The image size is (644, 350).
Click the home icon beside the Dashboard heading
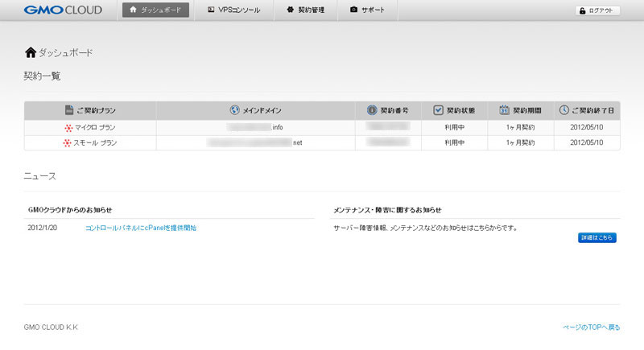[x=31, y=52]
